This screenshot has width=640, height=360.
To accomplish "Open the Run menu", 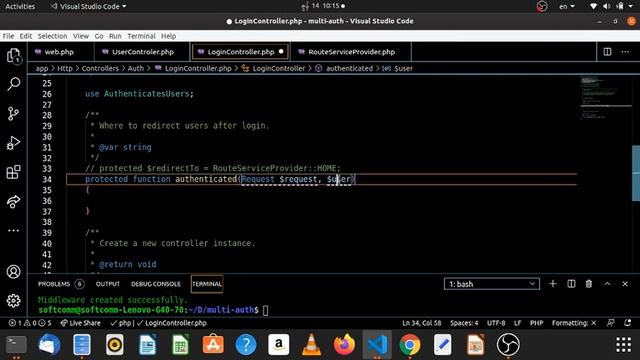I will pos(115,36).
